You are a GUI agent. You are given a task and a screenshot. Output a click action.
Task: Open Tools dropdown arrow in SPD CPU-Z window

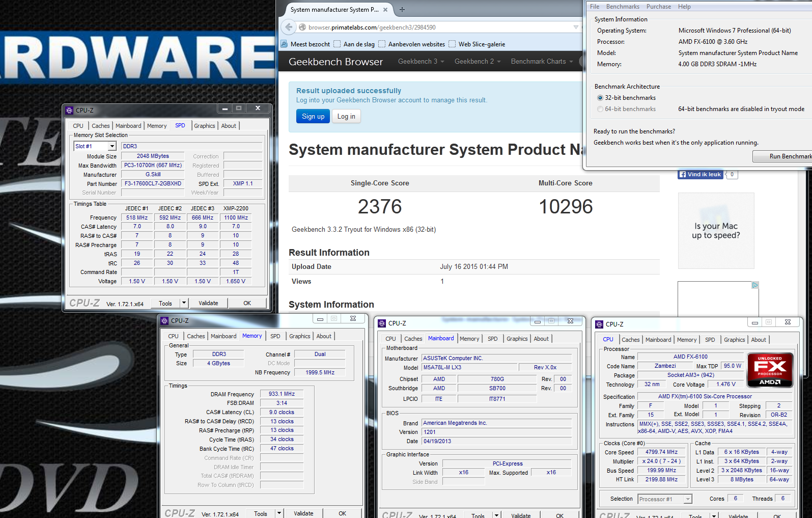[x=184, y=303]
